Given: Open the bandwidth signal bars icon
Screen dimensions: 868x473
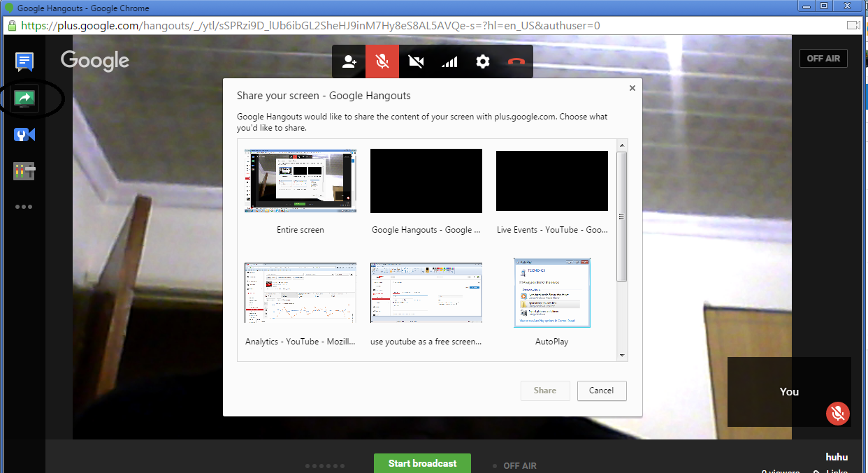Looking at the screenshot, I should click(x=449, y=61).
